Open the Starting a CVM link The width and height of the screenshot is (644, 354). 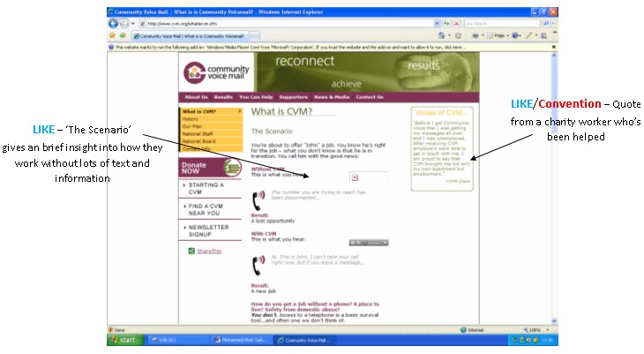206,188
